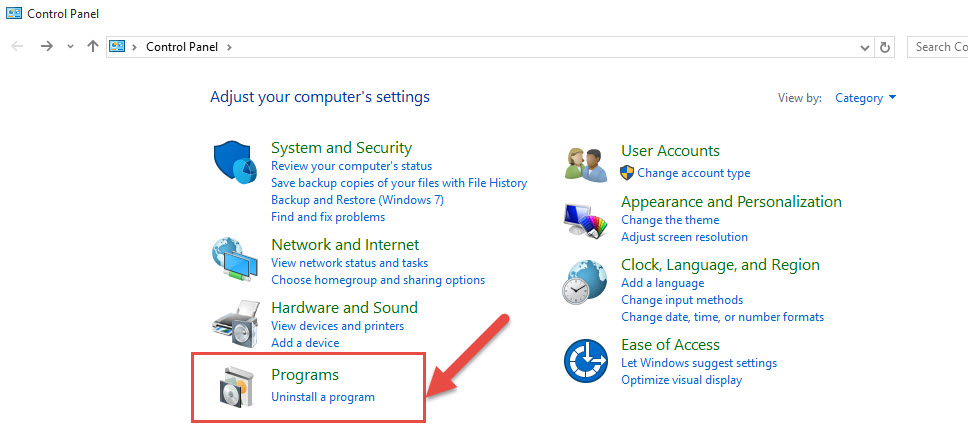Expand the chevron after Control Panel breadcrumb

point(230,47)
